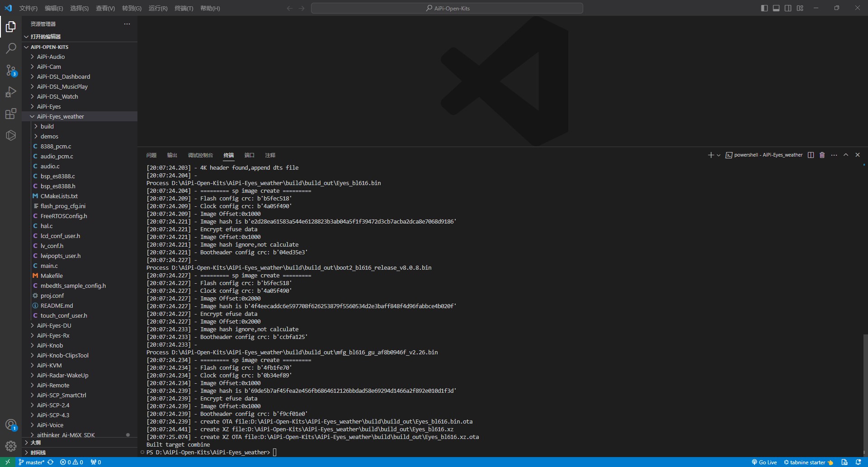868x467 pixels.
Task: Click the master branch in status bar
Action: (31, 462)
